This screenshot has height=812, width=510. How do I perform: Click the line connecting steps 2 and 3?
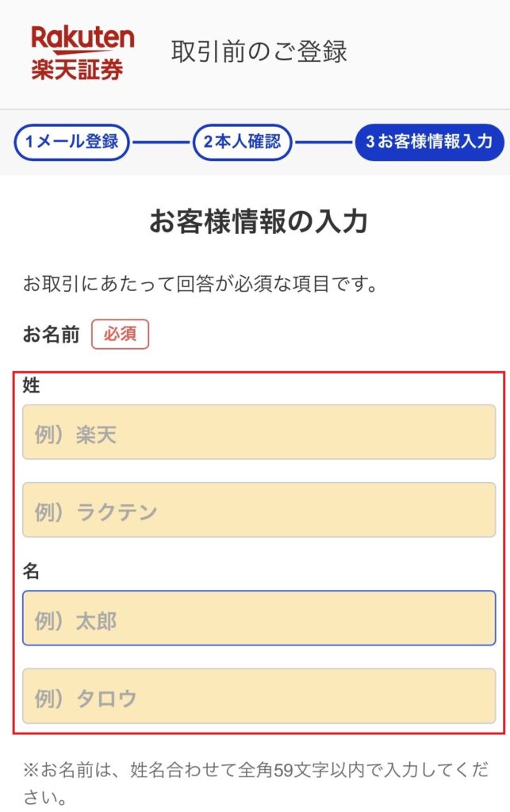(x=323, y=144)
